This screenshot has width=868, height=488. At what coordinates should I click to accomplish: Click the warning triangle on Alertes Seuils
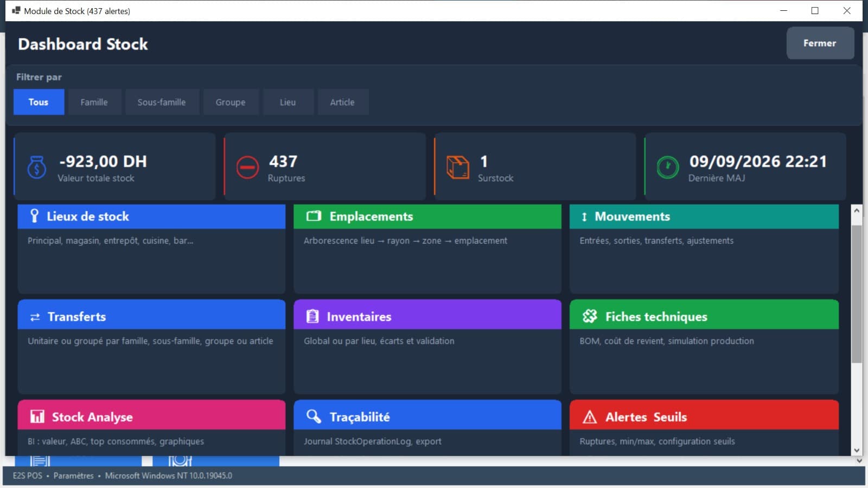590,417
